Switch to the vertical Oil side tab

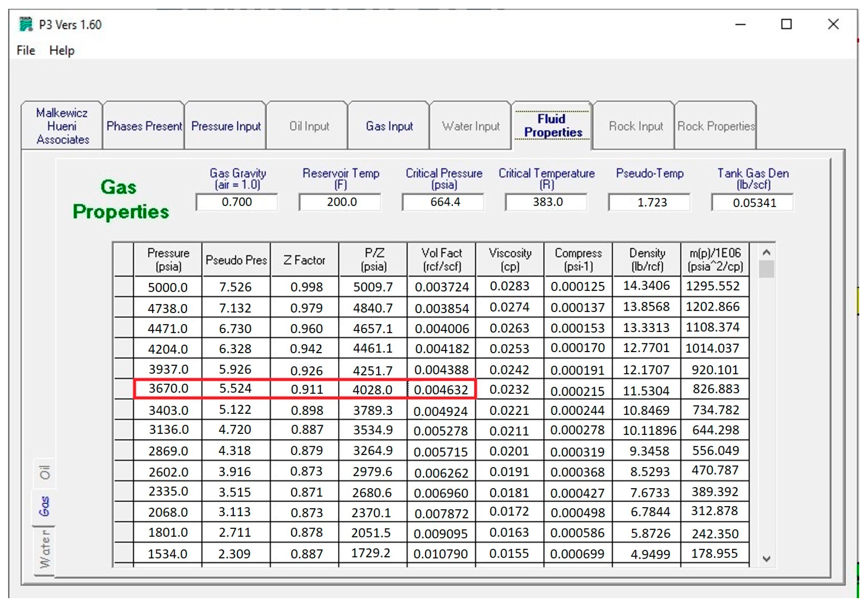[45, 473]
